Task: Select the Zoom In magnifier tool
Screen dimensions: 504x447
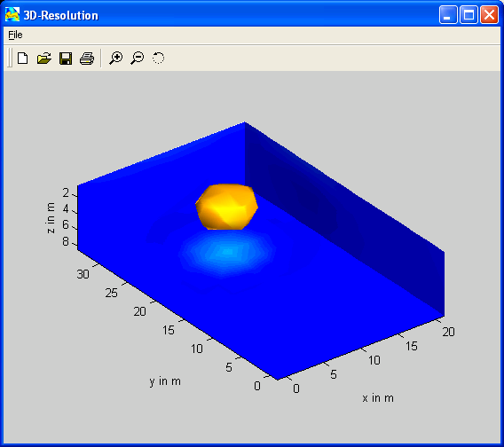Action: click(115, 59)
